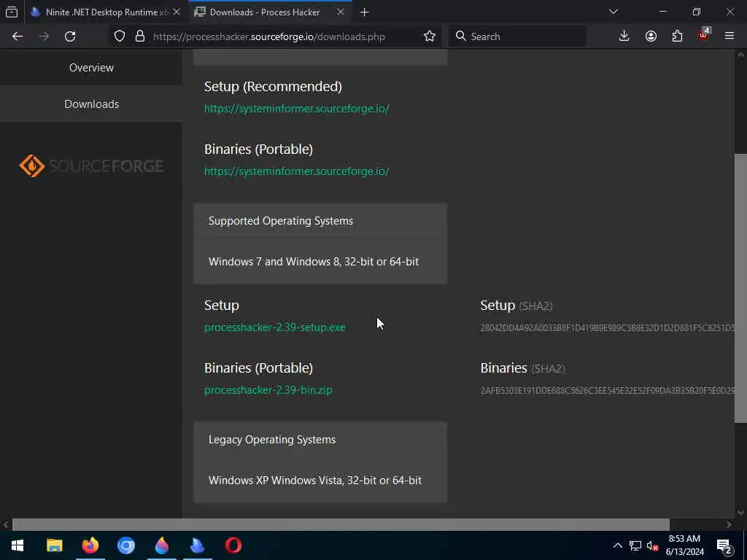Click the vertical page scrollbar thumb
The width and height of the screenshot is (747, 560).
coord(740,287)
